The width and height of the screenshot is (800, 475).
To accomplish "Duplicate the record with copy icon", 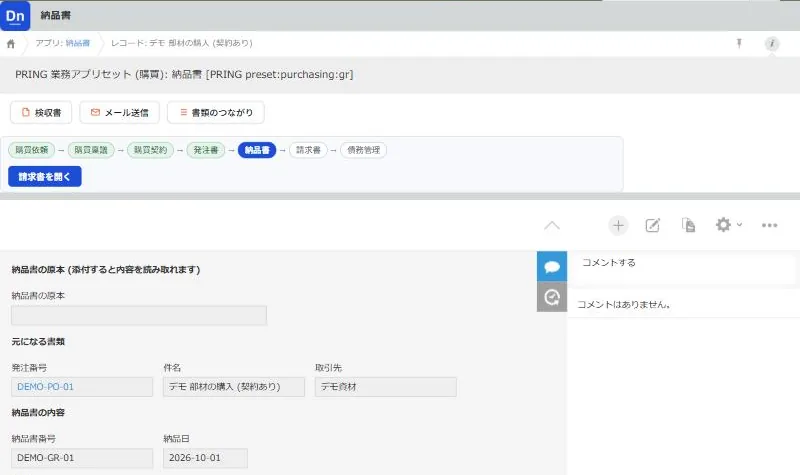I will click(688, 225).
